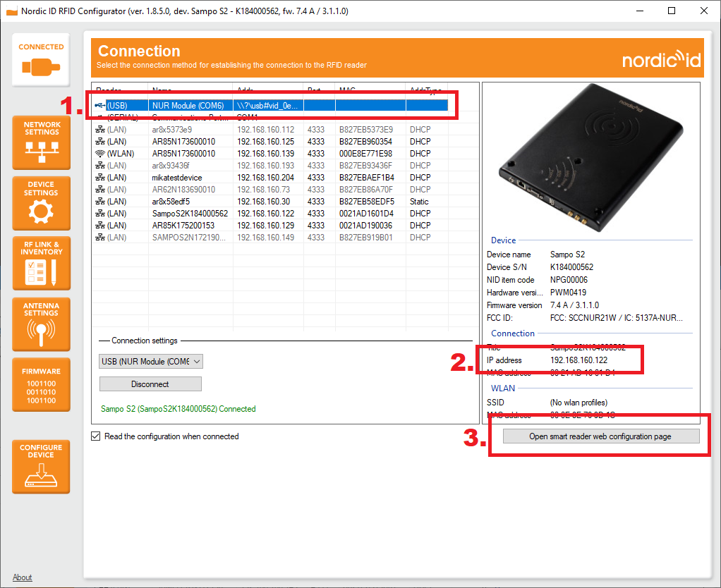Click the application icon in the title bar
721x588 pixels.
(x=12, y=11)
